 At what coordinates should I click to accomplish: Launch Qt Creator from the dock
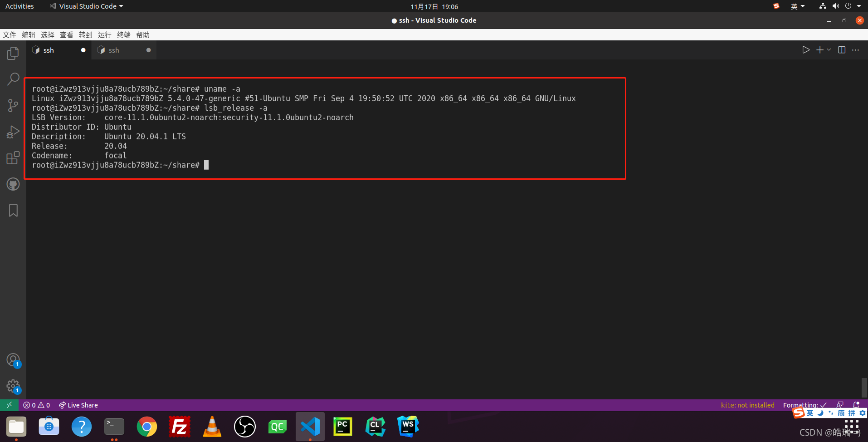click(278, 427)
